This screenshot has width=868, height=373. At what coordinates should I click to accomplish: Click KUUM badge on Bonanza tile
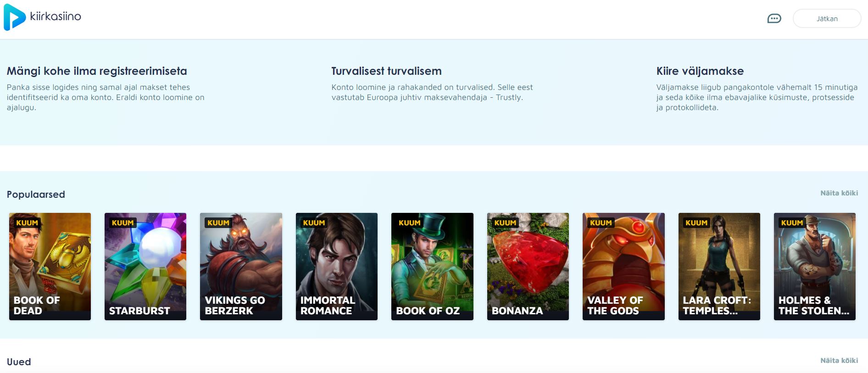(505, 223)
